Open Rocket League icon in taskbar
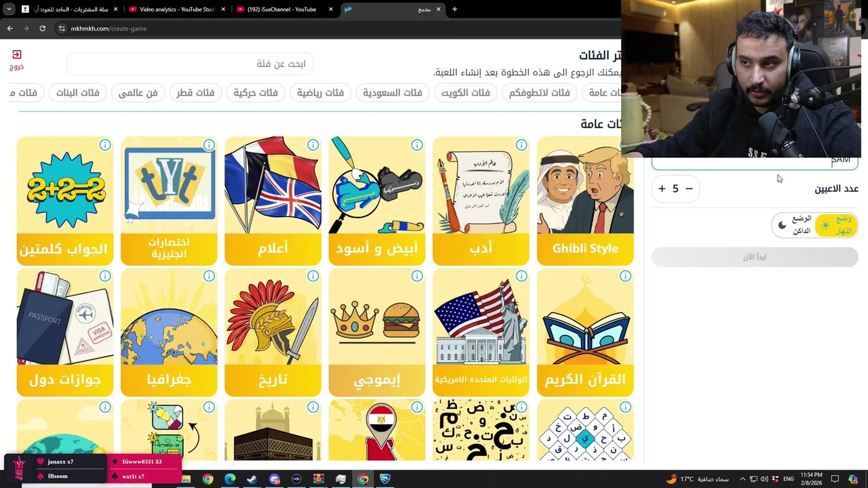 pos(385,479)
